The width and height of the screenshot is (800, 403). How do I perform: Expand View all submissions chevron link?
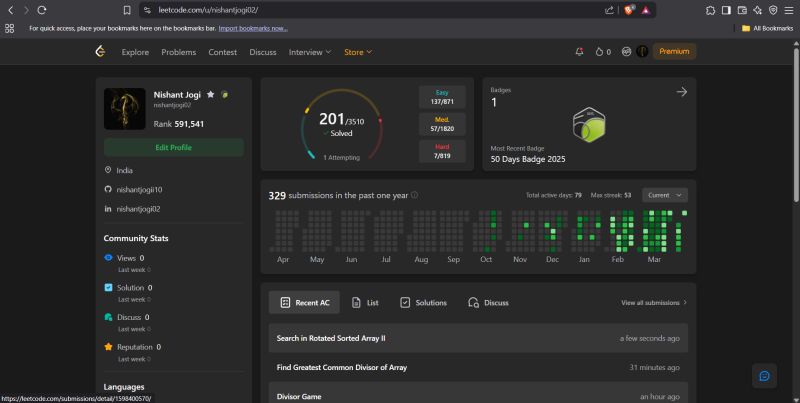tap(654, 303)
